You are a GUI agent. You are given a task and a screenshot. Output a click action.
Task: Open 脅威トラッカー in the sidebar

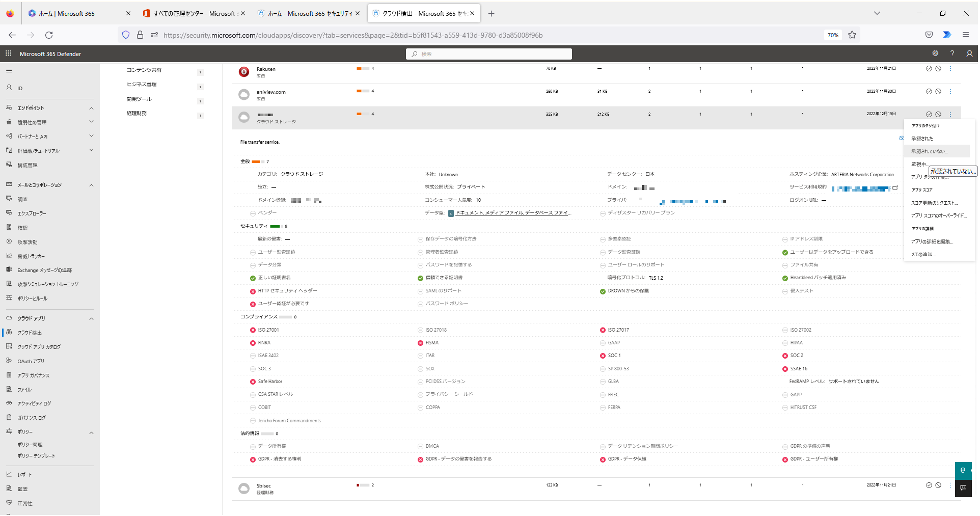(x=31, y=257)
